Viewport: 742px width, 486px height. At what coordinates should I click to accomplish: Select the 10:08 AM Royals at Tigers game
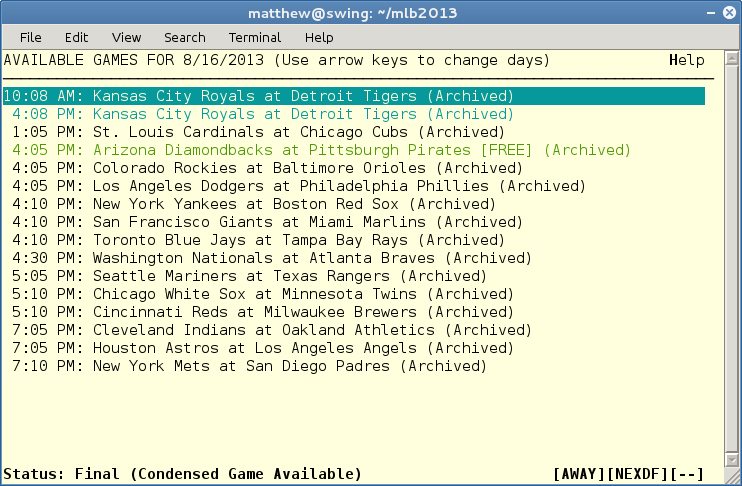(354, 96)
